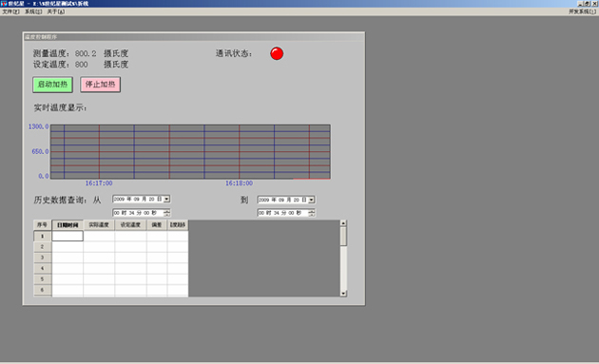Stop heating with the pink 停止加热 button
The height and width of the screenshot is (364, 599).
tap(100, 85)
